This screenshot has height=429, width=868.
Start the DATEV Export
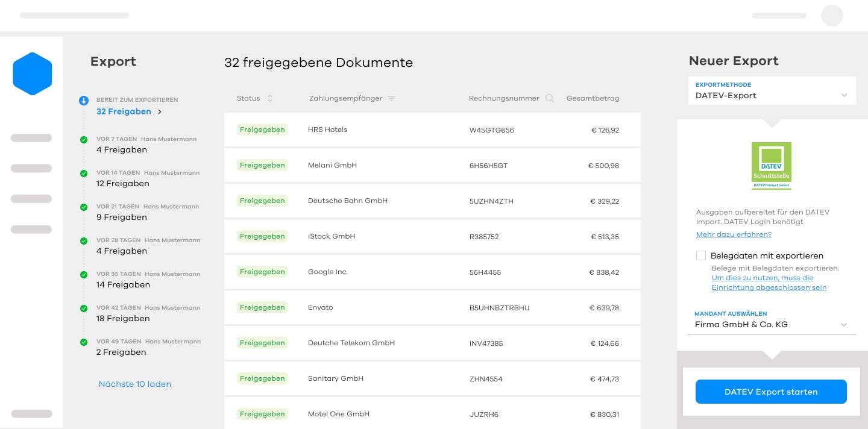pos(771,392)
